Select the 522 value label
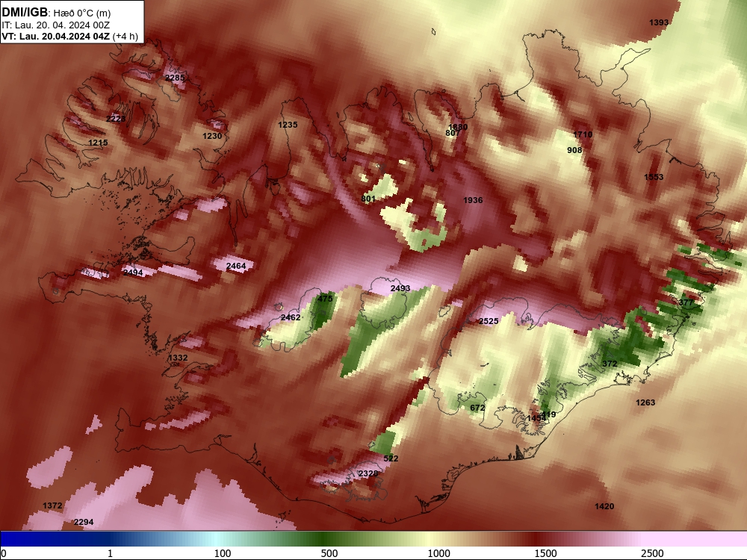The image size is (747, 560). 391,458
